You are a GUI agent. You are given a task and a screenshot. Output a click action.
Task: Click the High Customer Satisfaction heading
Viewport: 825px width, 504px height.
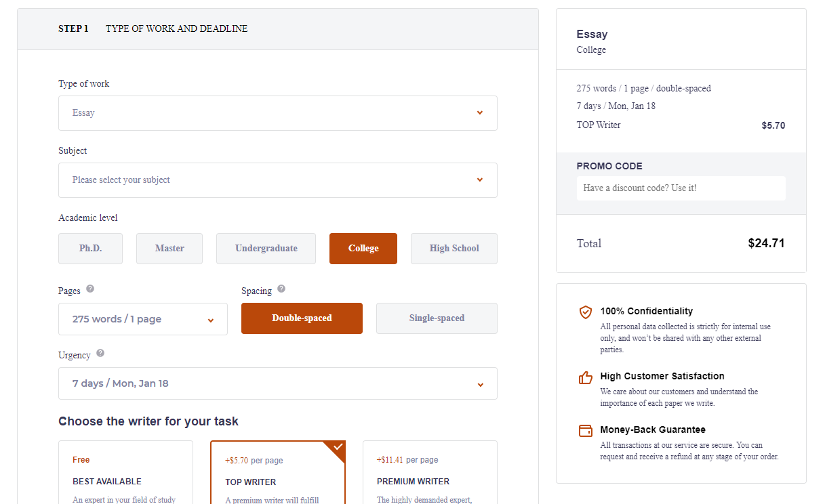[x=662, y=376]
